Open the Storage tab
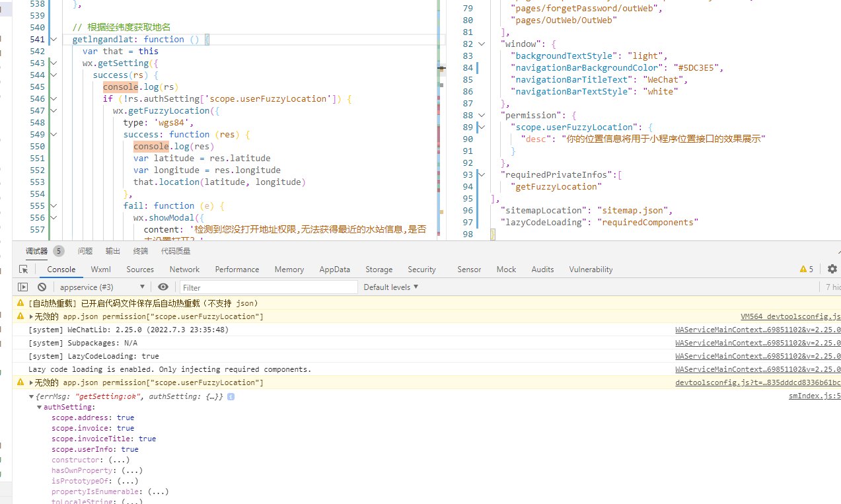The width and height of the screenshot is (841, 504). point(379,270)
